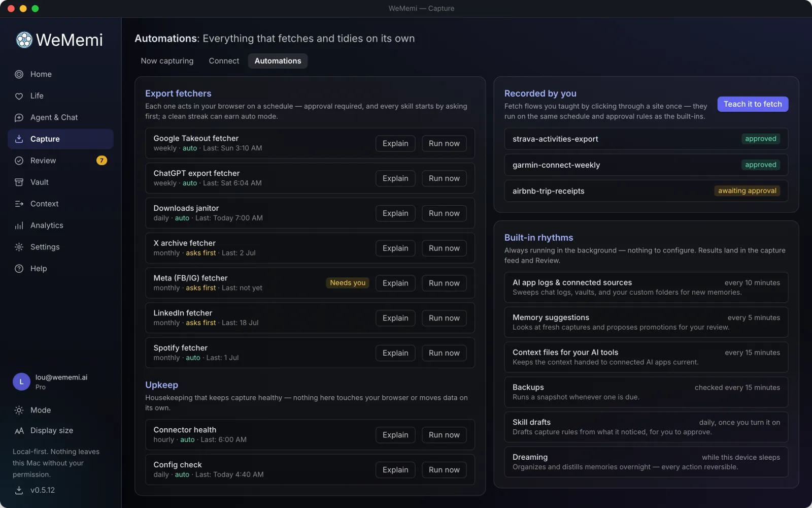
Task: Open Agent & Chat bubble icon
Action: coord(19,117)
